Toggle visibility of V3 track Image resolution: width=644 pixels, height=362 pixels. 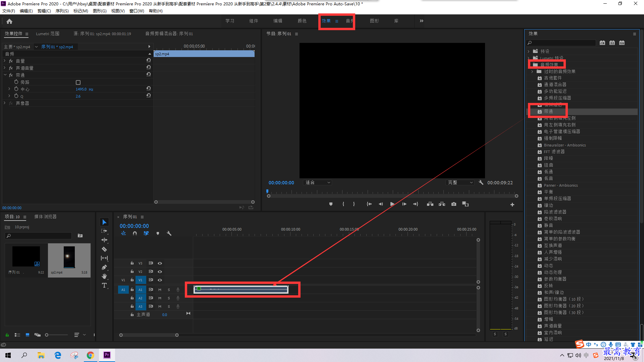coord(160,263)
